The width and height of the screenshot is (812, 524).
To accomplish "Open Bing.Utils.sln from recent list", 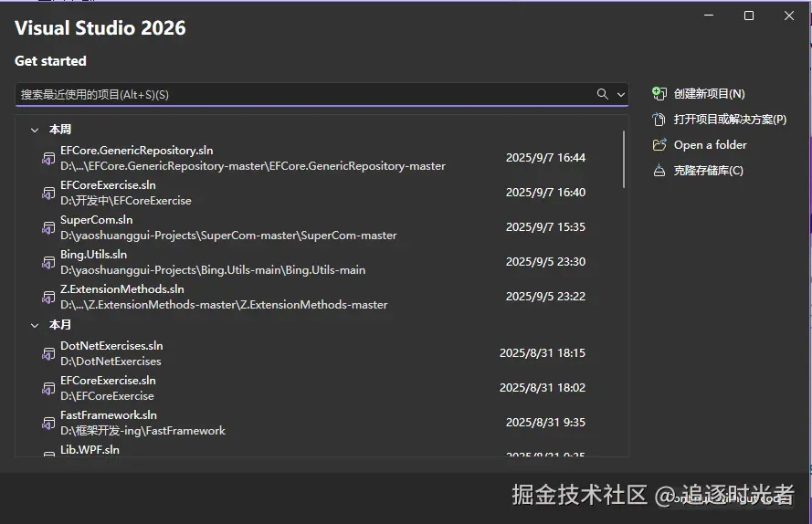I will (93, 254).
